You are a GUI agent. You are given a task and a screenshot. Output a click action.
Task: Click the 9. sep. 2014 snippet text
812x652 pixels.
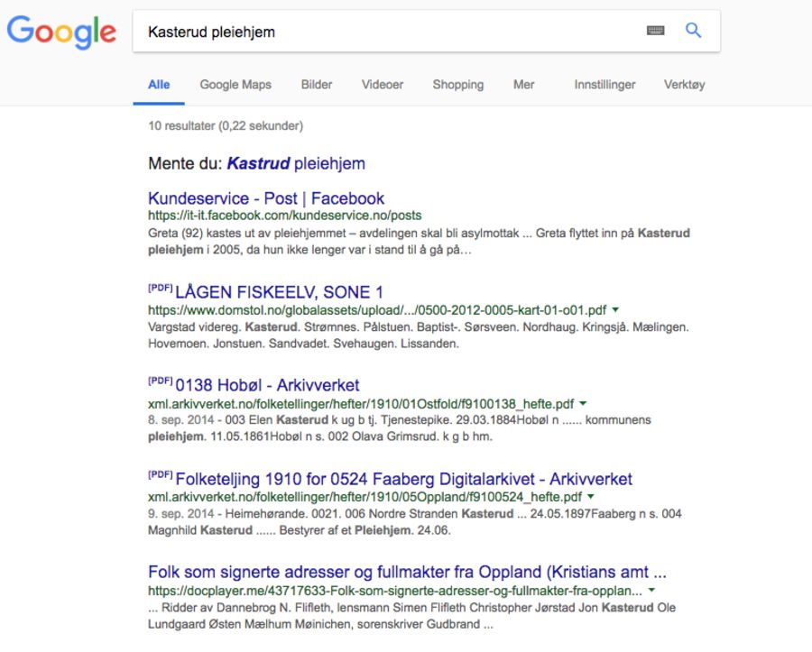(x=415, y=521)
